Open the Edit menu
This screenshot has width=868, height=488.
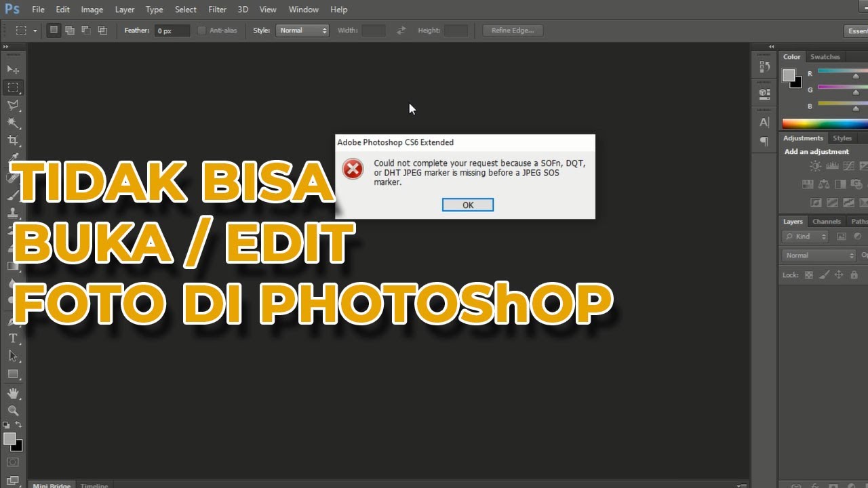(62, 9)
